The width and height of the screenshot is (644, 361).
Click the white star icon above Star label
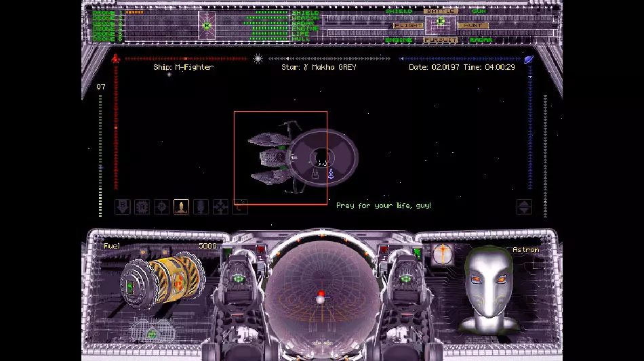(x=258, y=59)
